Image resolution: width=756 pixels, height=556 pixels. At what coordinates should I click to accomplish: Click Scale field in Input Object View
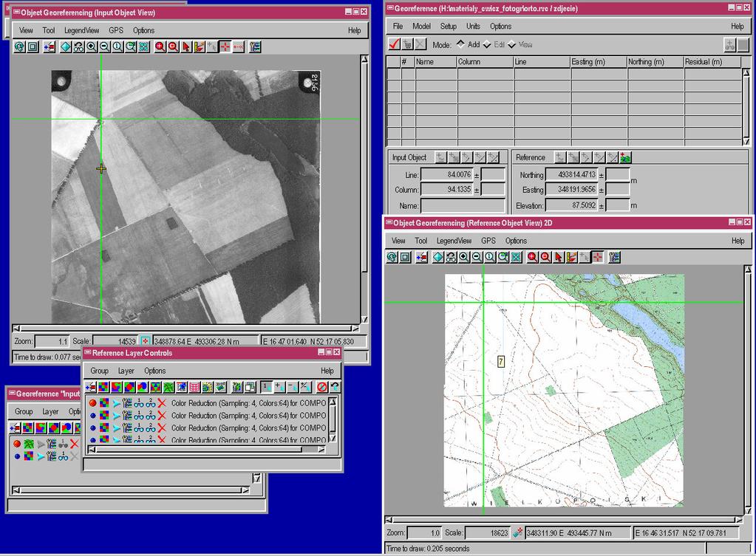coord(116,341)
